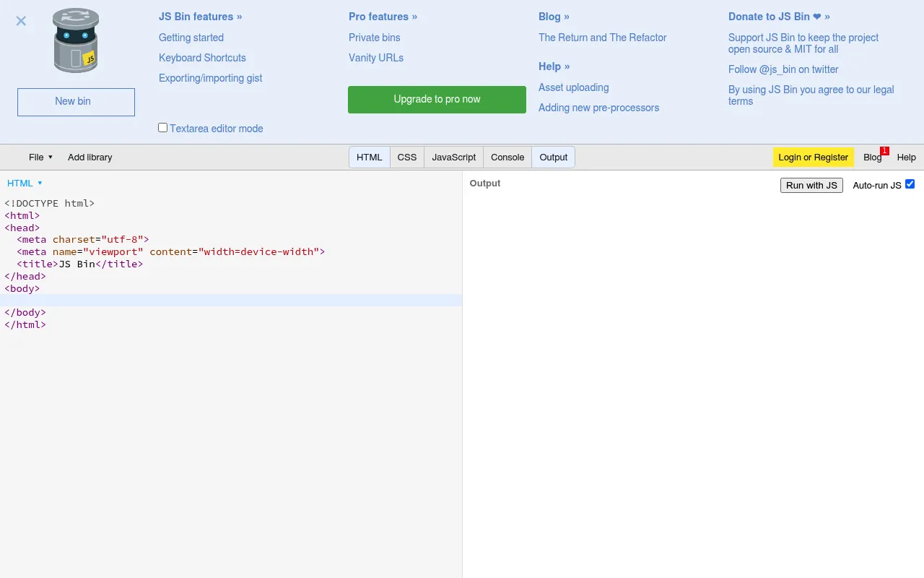The image size is (924, 578).
Task: Open the File dropdown menu
Action: coord(40,157)
